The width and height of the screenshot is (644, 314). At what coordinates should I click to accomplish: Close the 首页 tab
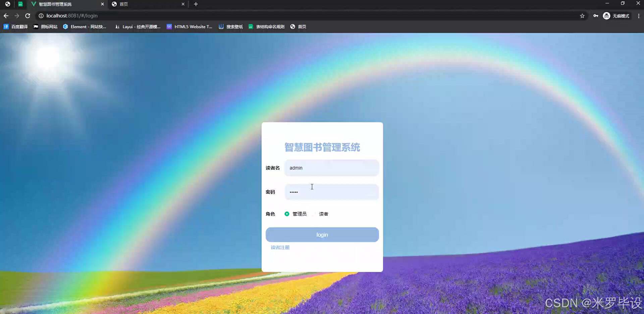[183, 4]
